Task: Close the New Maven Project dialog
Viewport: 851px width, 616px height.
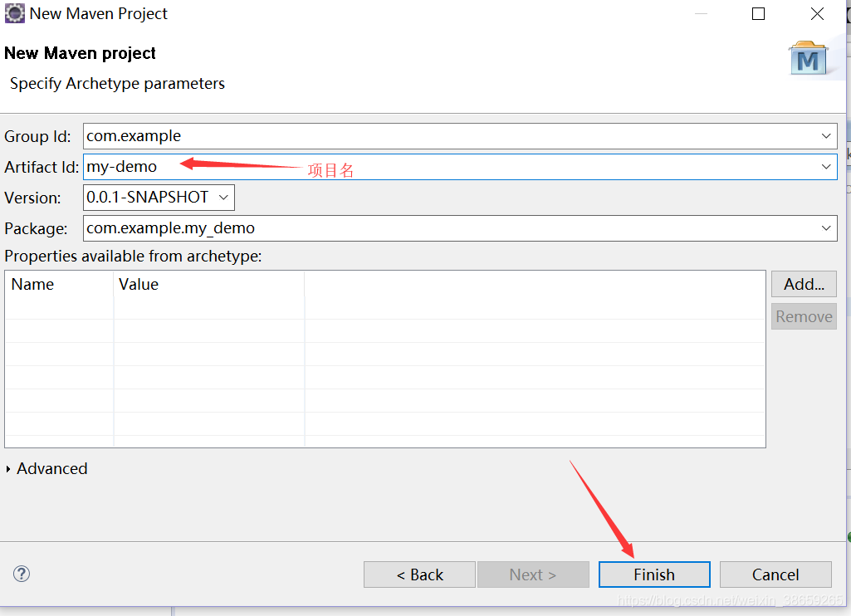Action: (x=817, y=13)
